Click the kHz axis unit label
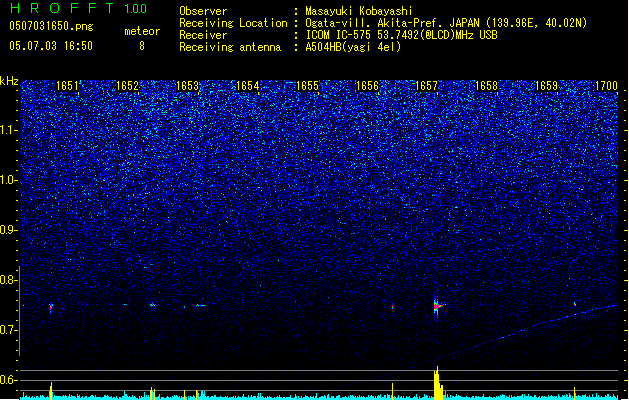The image size is (629, 400). pos(9,81)
